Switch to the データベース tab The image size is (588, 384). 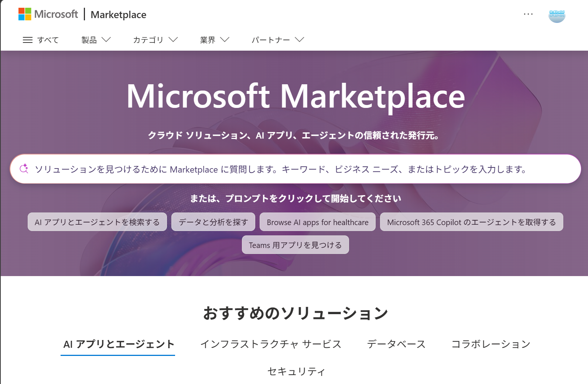coord(396,344)
